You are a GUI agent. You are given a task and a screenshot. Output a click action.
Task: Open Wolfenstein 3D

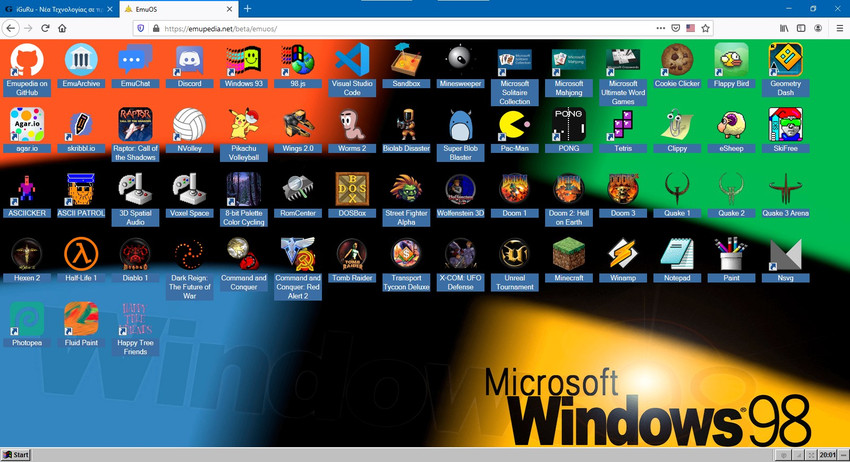[460, 189]
